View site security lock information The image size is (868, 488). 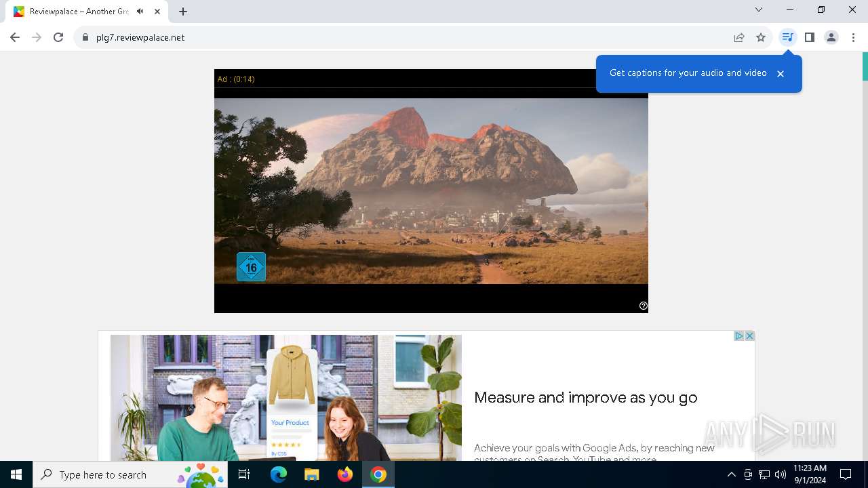pos(85,37)
